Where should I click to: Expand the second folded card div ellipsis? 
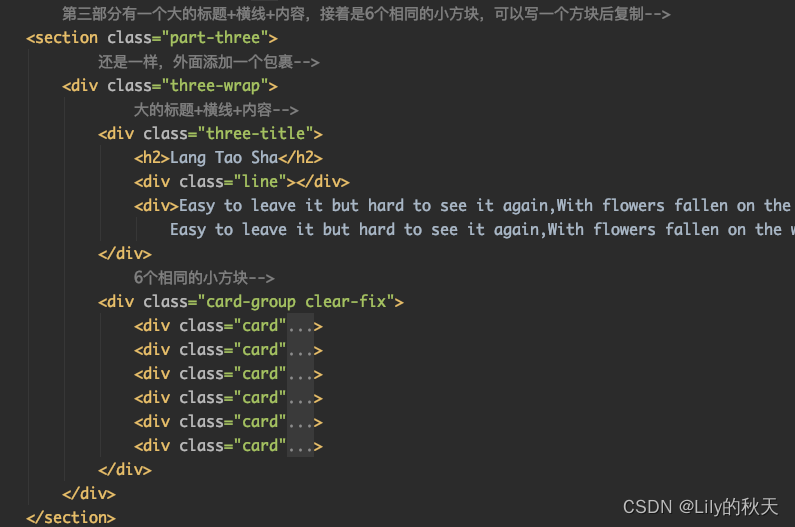[x=300, y=349]
